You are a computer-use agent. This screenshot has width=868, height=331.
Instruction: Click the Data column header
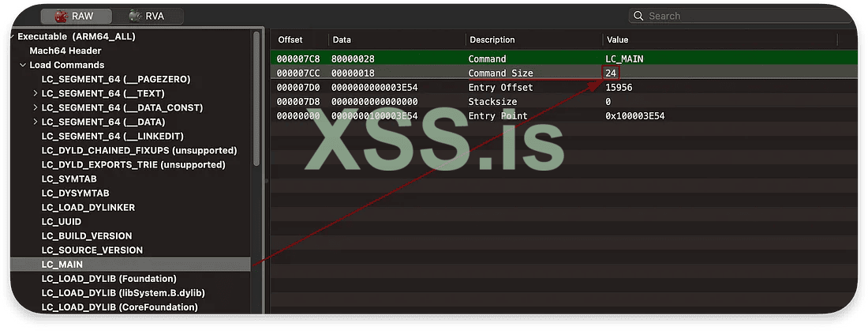point(342,40)
